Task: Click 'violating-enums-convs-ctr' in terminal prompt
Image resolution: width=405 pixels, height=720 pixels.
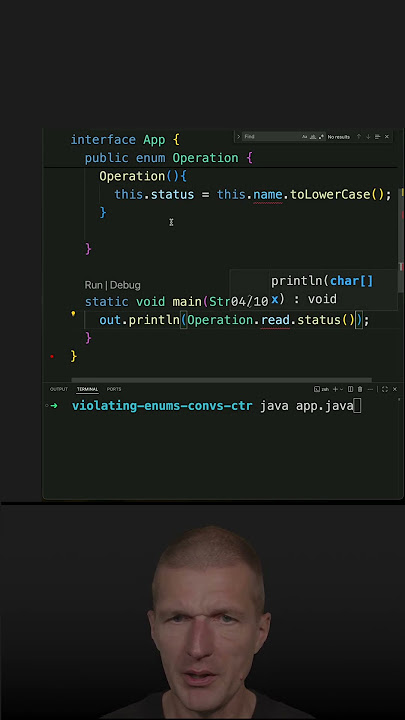Action: pyautogui.click(x=162, y=406)
